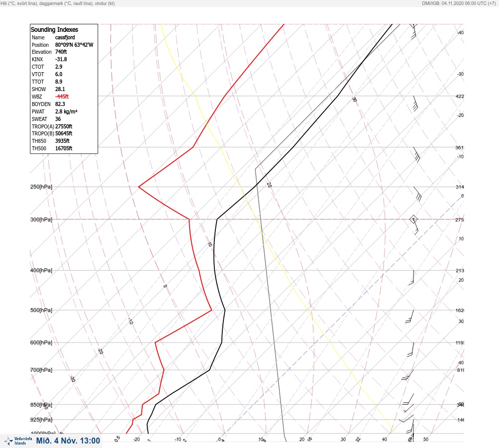
Task: Click the '213' height label on right edge
Action: 460,271
